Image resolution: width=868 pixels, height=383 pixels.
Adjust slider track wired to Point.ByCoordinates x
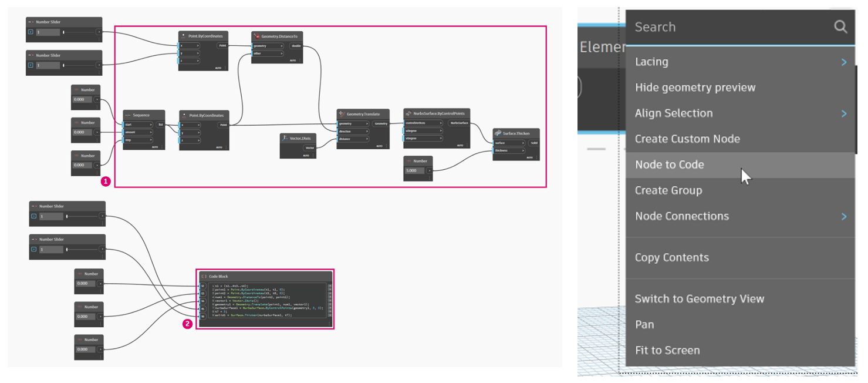click(x=79, y=32)
